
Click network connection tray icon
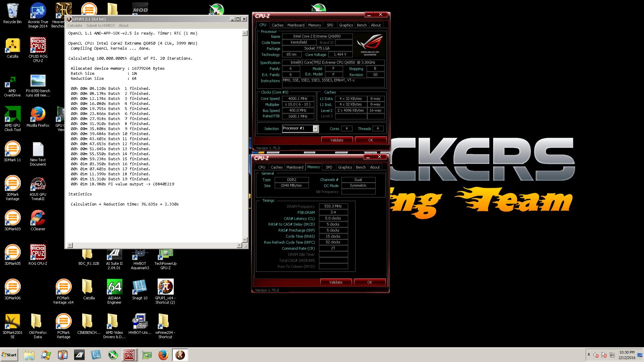(612, 355)
